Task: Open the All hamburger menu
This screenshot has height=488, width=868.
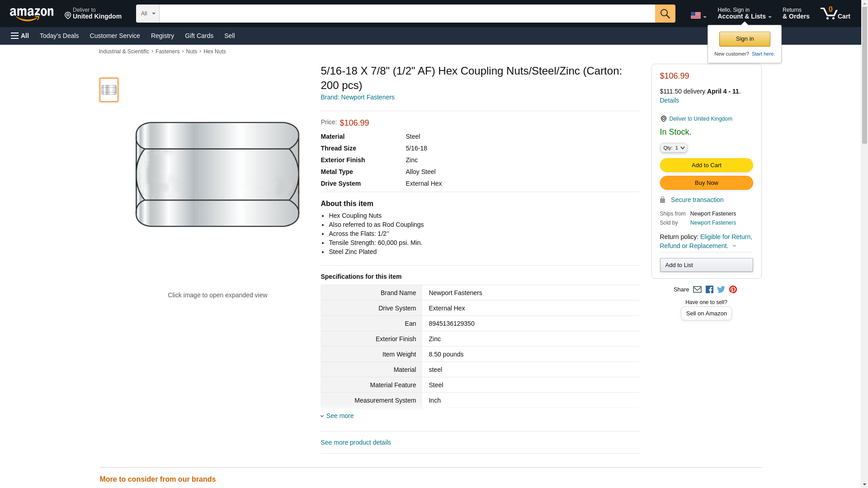Action: tap(20, 36)
